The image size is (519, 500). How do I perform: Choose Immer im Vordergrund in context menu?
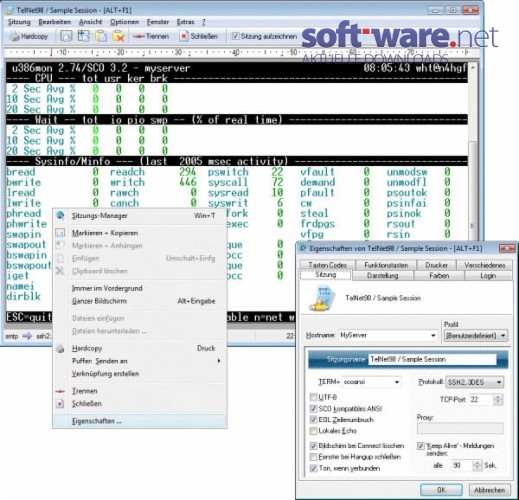pyautogui.click(x=140, y=288)
